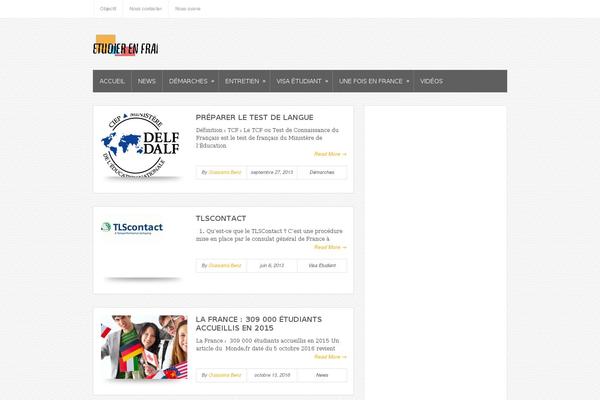This screenshot has height=400, width=600.
Task: Read More on the 309 000 étudiants post
Action: 330,357
